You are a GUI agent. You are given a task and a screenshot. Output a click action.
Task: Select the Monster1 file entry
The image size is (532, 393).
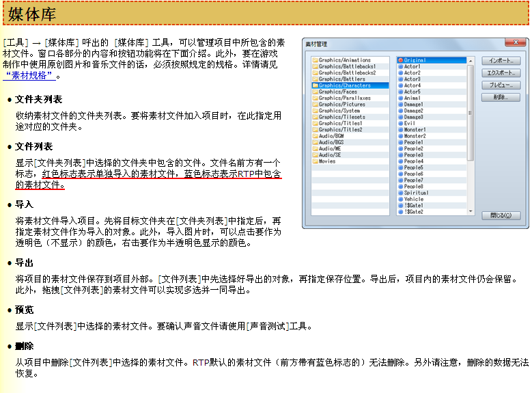pos(432,130)
